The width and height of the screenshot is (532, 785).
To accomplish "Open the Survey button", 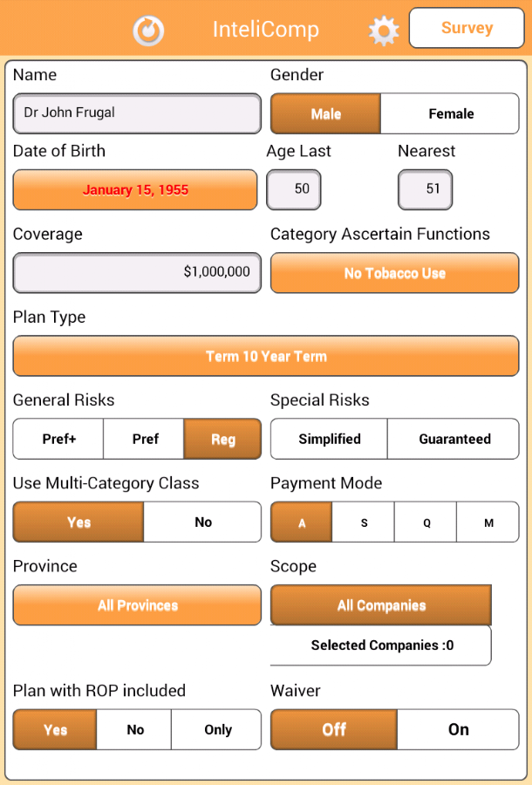I will [x=467, y=28].
